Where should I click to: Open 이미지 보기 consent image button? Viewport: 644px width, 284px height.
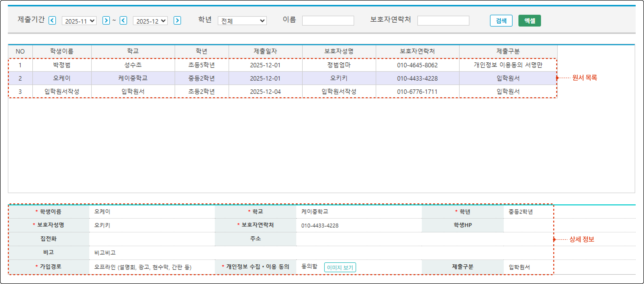click(340, 267)
